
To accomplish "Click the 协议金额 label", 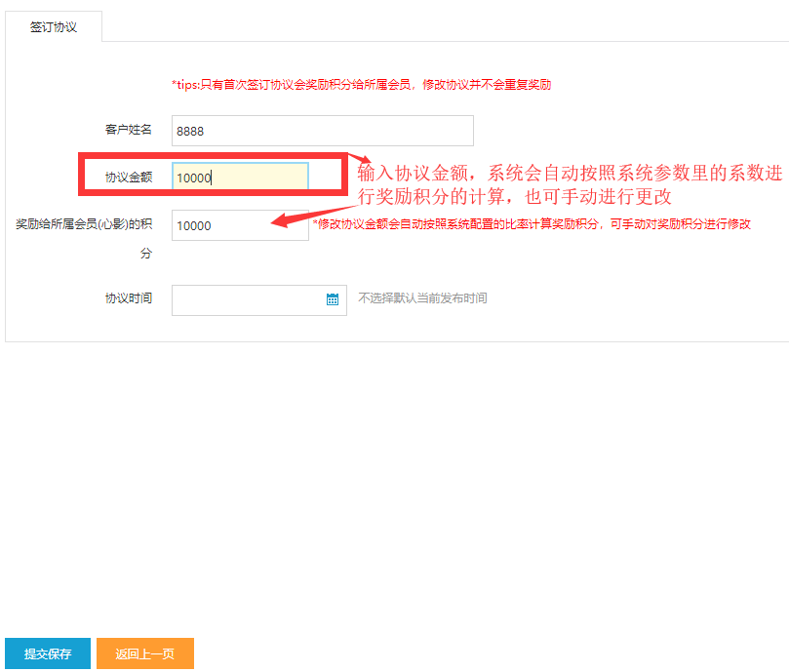I will (x=129, y=178).
